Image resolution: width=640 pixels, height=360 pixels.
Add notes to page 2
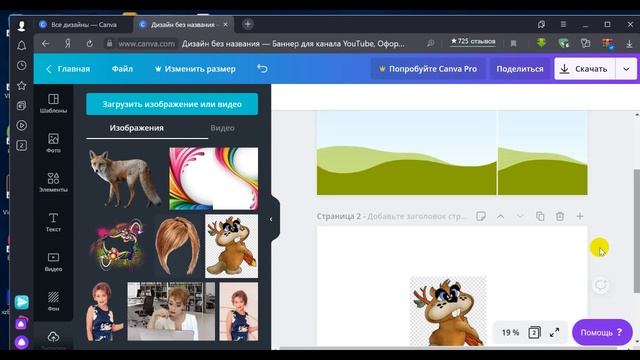point(481,216)
